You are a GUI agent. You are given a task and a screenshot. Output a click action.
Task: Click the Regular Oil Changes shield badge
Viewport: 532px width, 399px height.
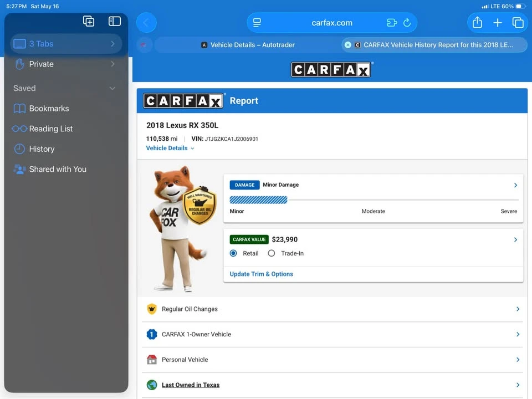(199, 205)
